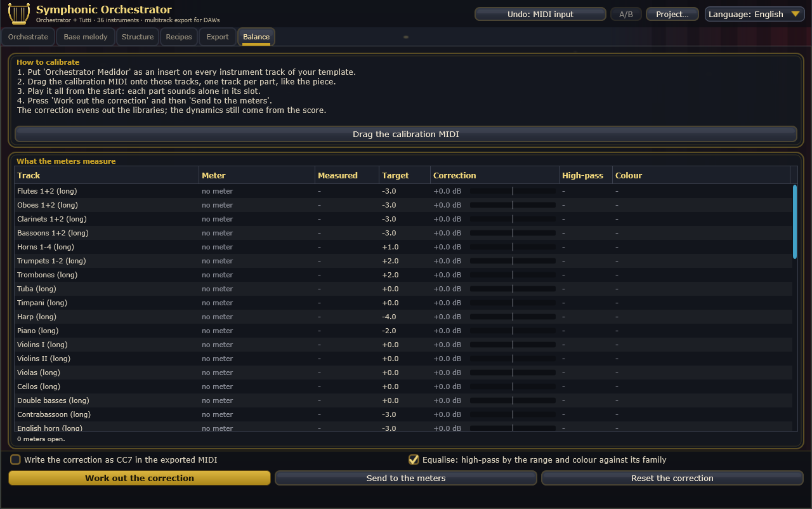812x509 pixels.
Task: Enable Write the correction as CC7 checkbox
Action: (15, 459)
